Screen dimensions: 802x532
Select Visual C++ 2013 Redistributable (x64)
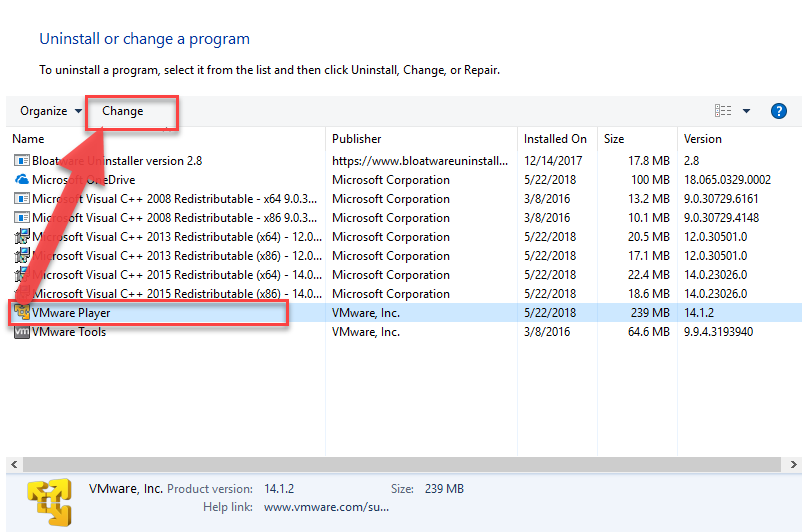[177, 237]
